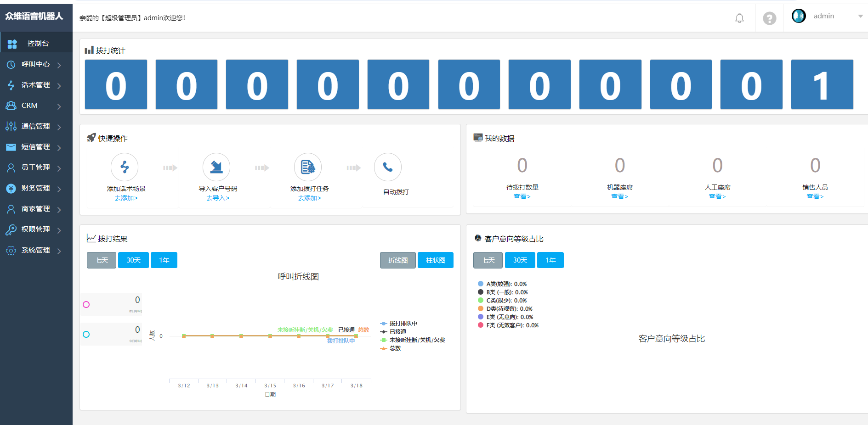The height and width of the screenshot is (425, 868).
Task: Click the 添加拨打任务 document icon
Action: pyautogui.click(x=307, y=167)
